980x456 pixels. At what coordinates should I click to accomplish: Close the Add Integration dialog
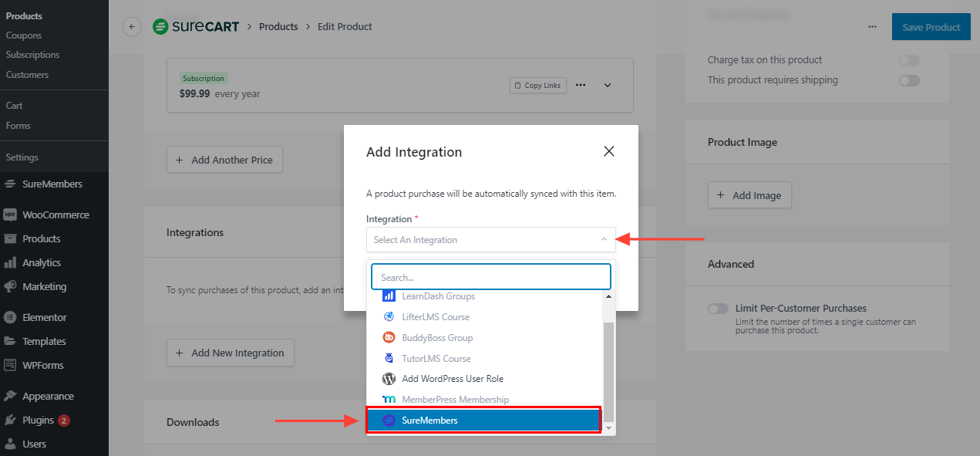click(x=608, y=151)
